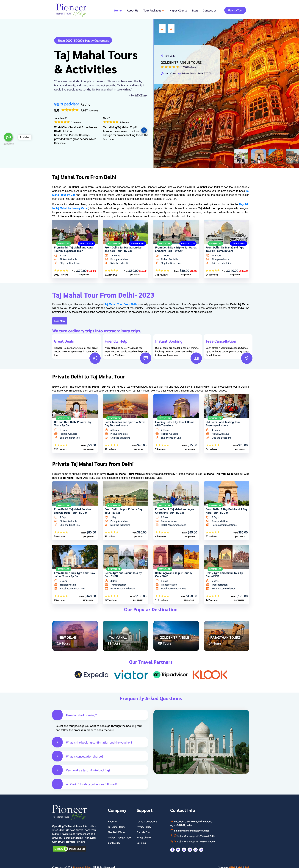
Task: Expand 'Can i make a last minute booking?'
Action: pyautogui.click(x=100, y=770)
